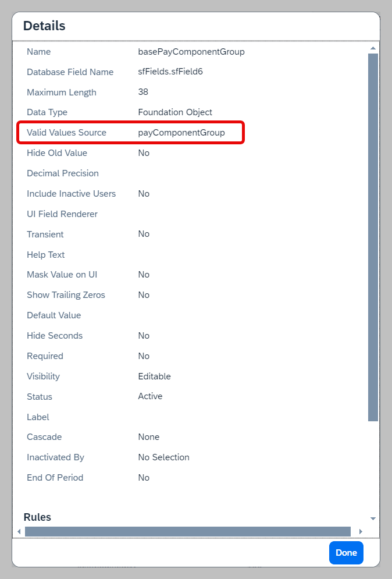Click the Rules section heading

(x=37, y=517)
